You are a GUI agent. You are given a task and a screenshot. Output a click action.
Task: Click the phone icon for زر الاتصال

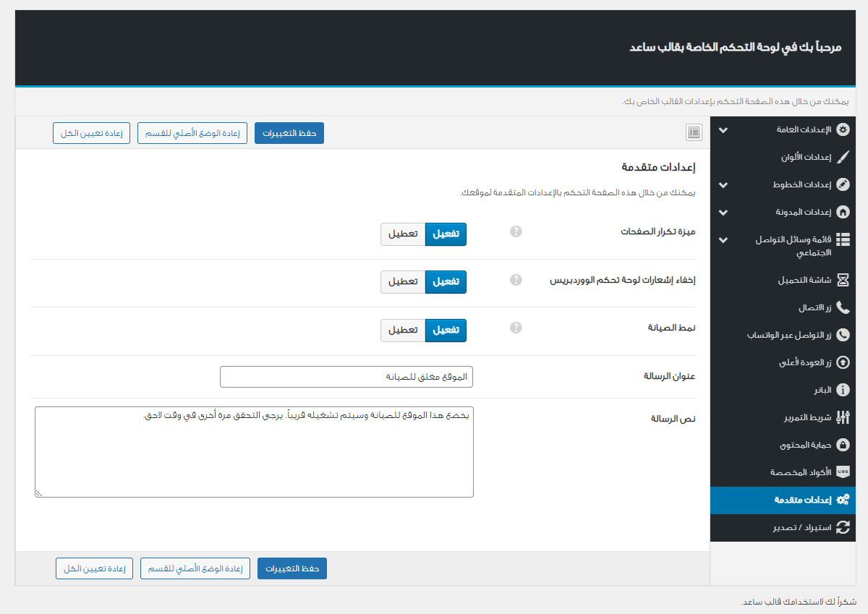click(843, 307)
